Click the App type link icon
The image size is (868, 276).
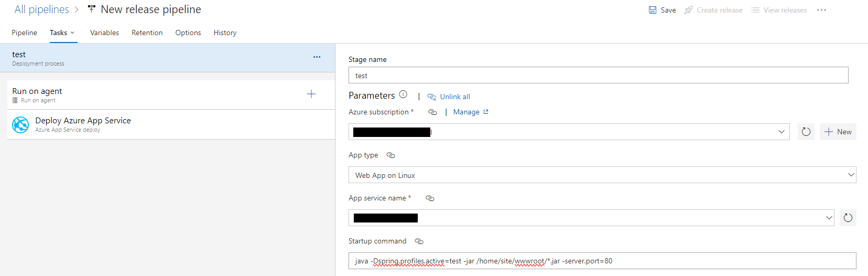coord(390,155)
